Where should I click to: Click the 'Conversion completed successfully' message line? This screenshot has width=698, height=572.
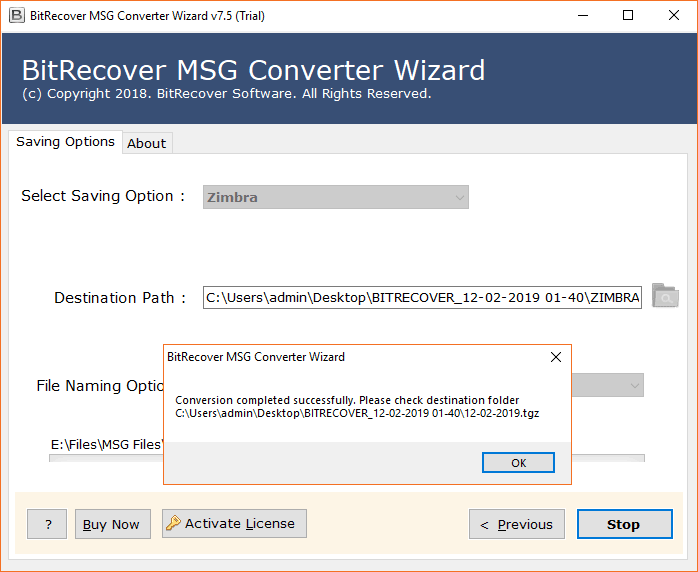347,400
